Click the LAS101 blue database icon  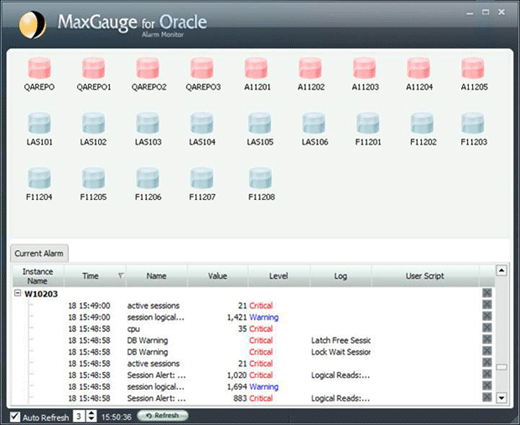(39, 123)
